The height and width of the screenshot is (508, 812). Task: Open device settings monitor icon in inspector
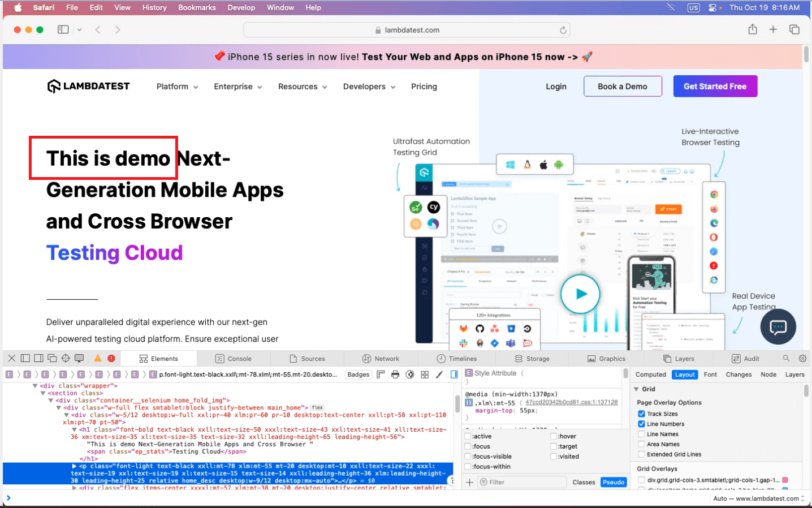[x=79, y=358]
